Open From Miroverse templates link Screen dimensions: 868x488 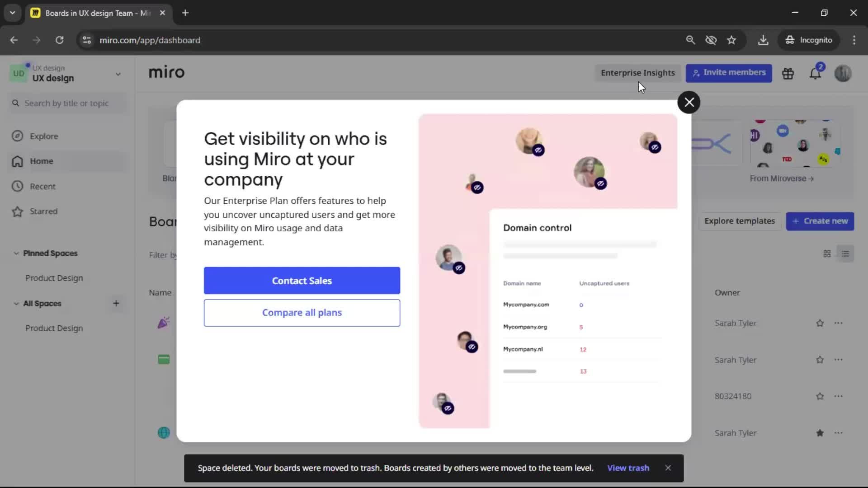pyautogui.click(x=782, y=178)
